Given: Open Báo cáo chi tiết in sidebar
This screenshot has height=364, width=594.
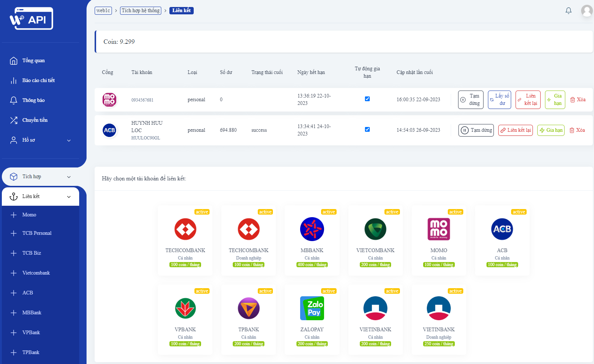Looking at the screenshot, I should click(38, 81).
